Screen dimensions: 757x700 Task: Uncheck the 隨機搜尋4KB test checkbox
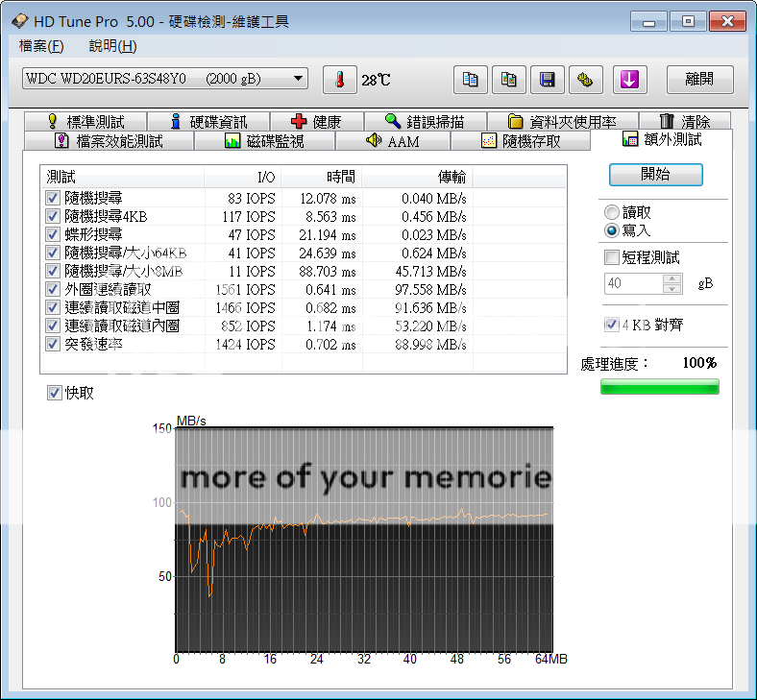(x=52, y=216)
